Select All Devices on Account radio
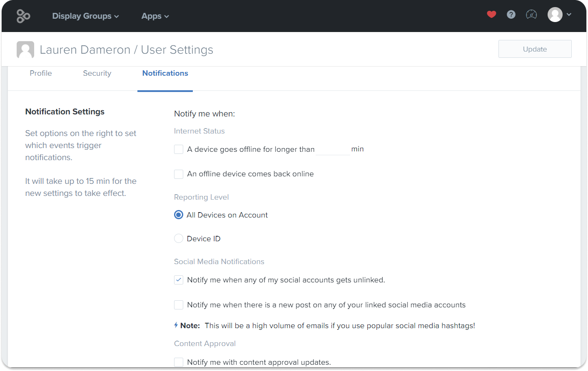Image resolution: width=588 pixels, height=371 pixels. pyautogui.click(x=179, y=215)
